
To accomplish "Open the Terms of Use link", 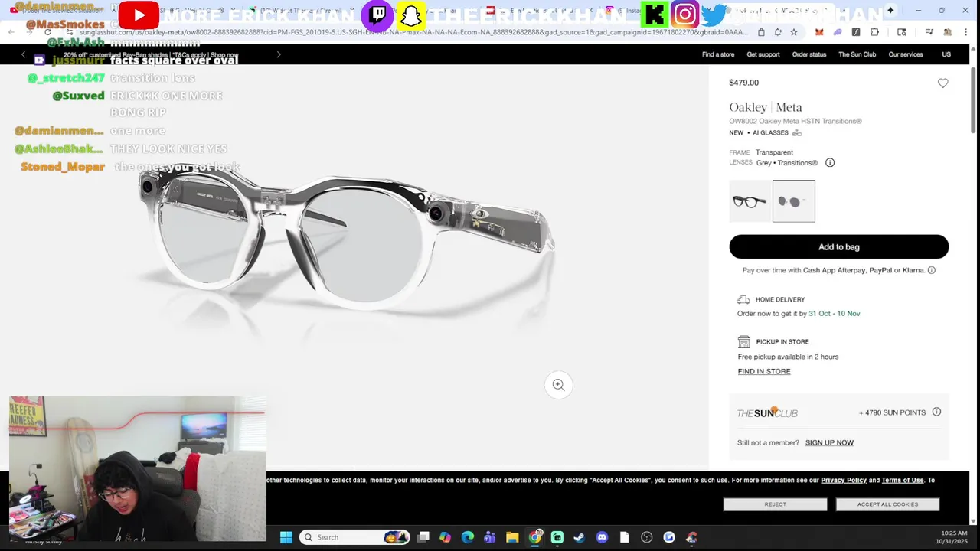I will tap(903, 480).
